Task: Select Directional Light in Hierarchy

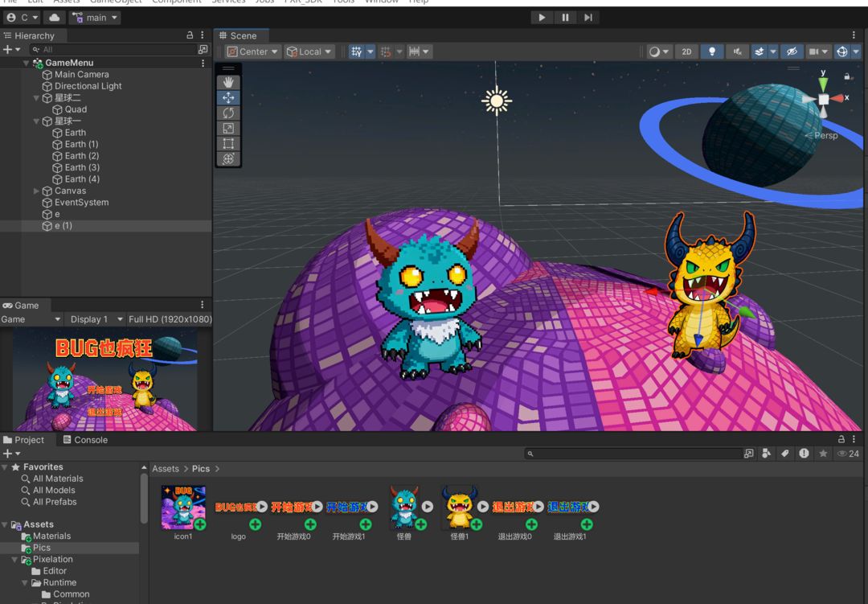Action: click(x=88, y=86)
